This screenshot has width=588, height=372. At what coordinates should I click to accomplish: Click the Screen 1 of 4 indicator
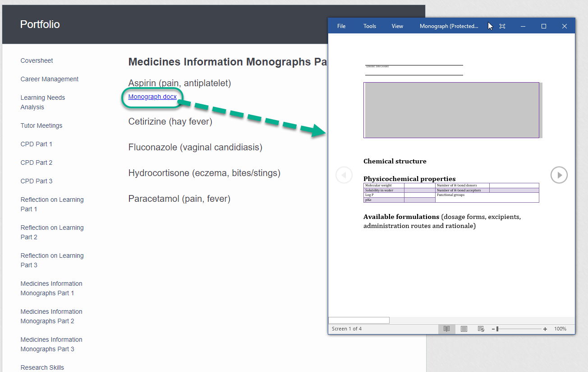(347, 329)
